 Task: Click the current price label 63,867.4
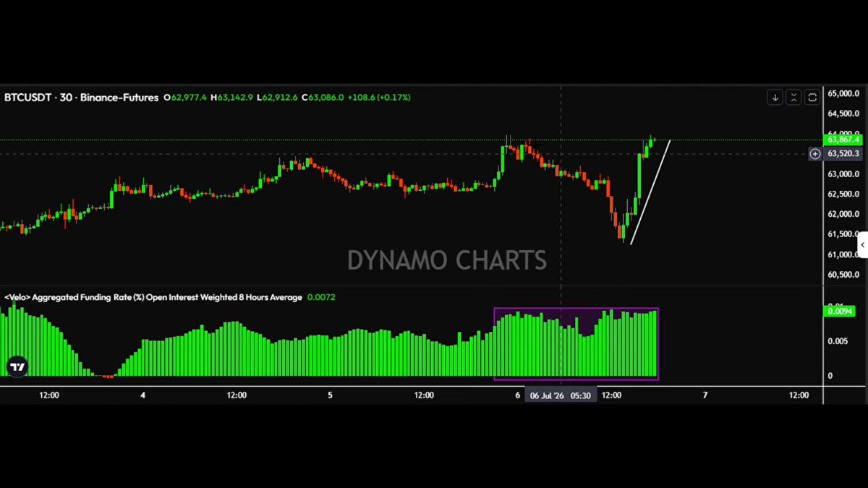pos(843,140)
